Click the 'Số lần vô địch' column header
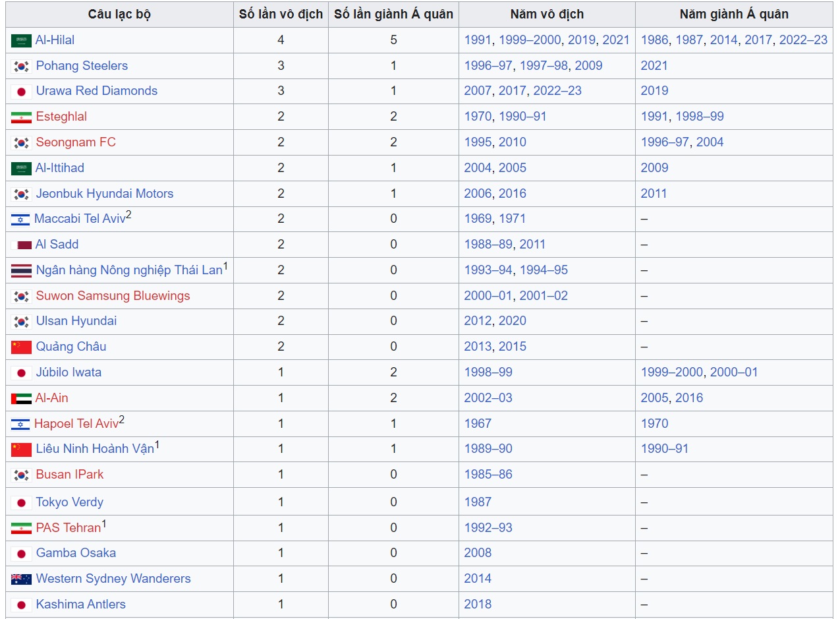Image resolution: width=840 pixels, height=619 pixels. [281, 14]
